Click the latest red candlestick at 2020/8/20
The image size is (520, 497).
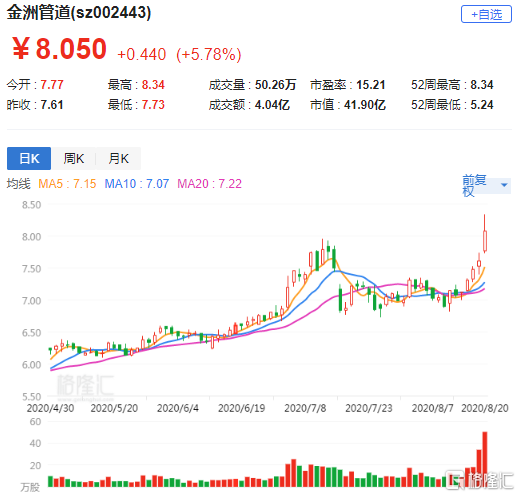tap(485, 241)
